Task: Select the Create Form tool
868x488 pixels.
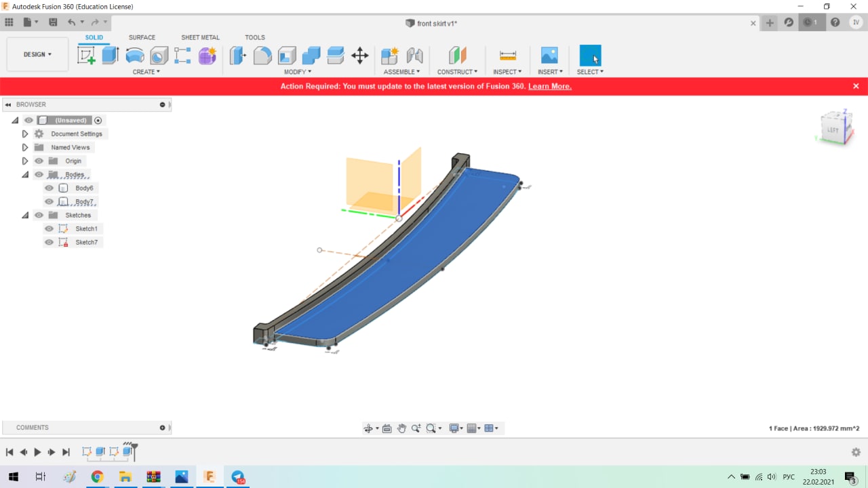Action: [x=207, y=56]
